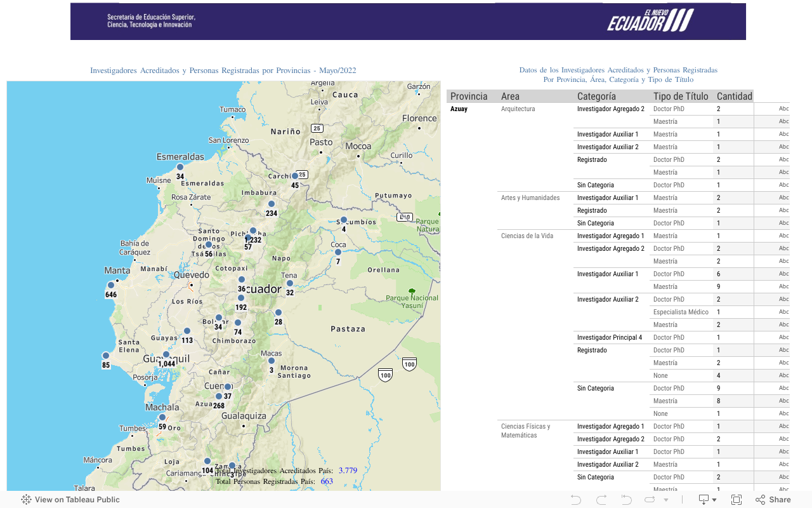Click the El Nuevo Ecuador logo
The image size is (812, 508).
click(x=651, y=20)
